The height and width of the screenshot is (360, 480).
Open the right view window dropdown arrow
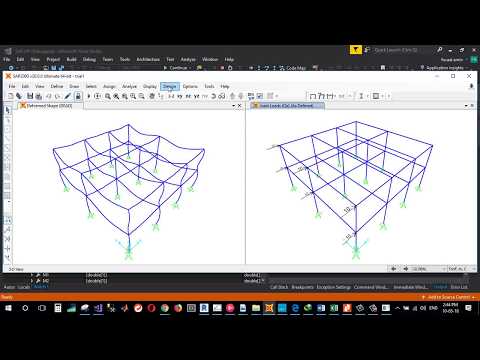coord(466,106)
